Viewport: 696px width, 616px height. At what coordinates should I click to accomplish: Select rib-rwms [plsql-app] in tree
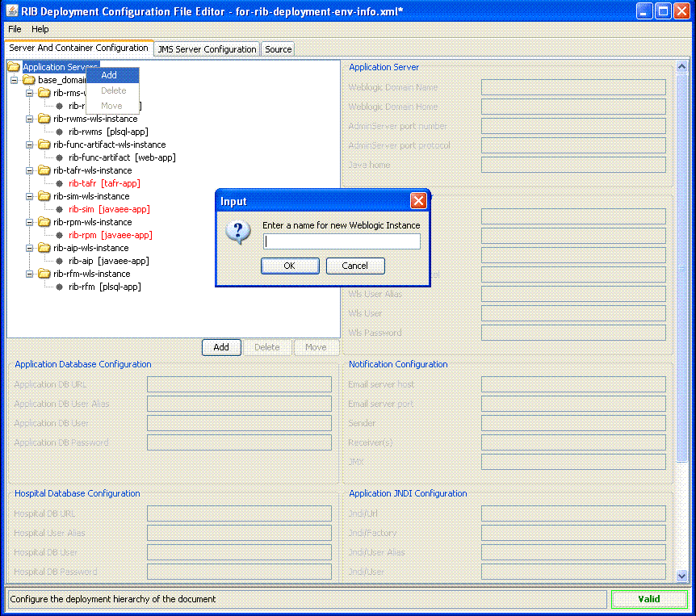108,132
